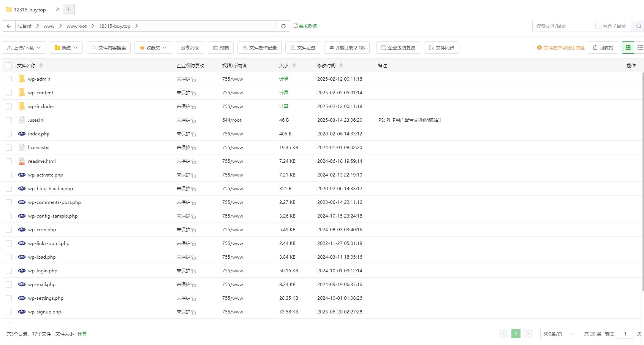Click lock icon for wp-login.php row
The width and height of the screenshot is (644, 345).
(x=193, y=271)
